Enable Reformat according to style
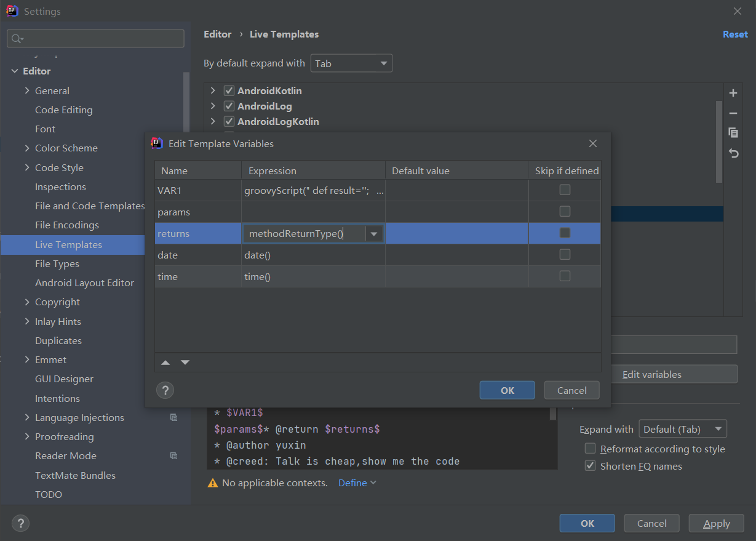 (x=590, y=449)
